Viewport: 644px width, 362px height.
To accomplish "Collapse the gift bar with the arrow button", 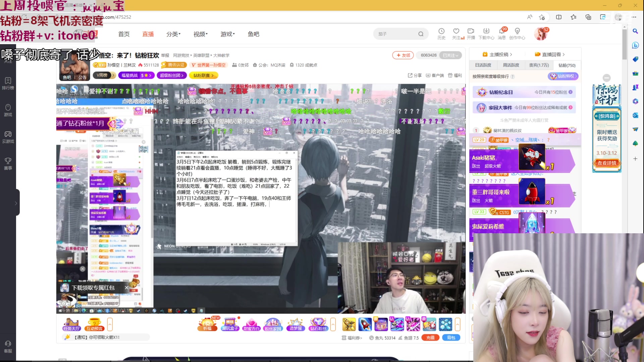I will [x=333, y=324].
